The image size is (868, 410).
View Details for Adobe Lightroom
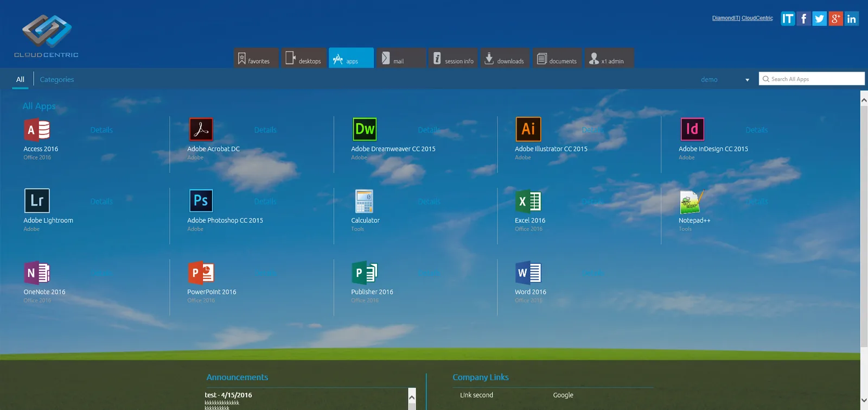[101, 201]
